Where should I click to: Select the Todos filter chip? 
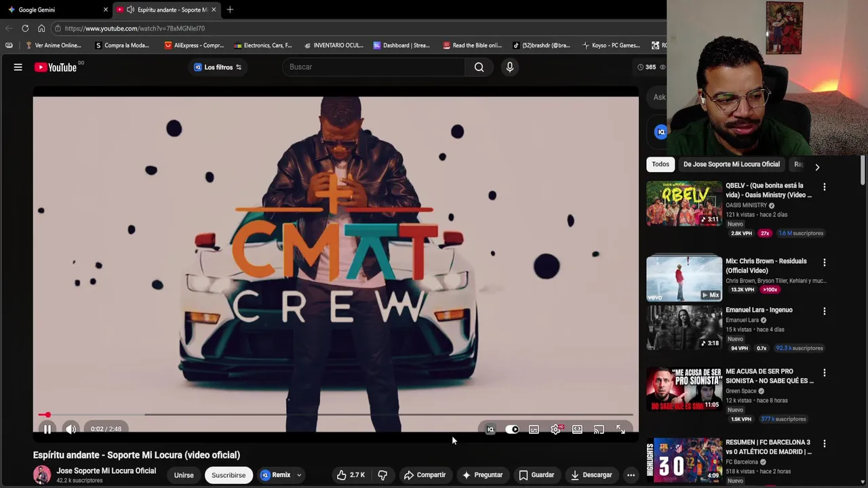pos(660,164)
